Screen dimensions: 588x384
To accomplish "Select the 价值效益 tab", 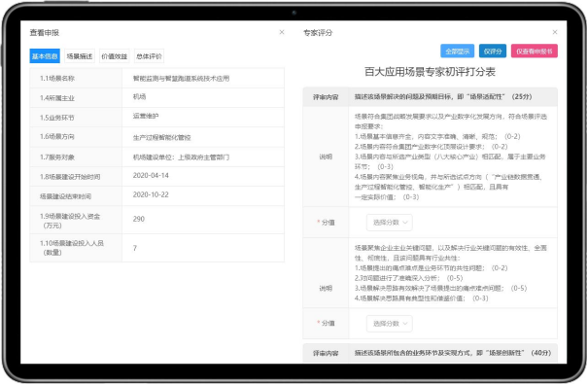I will (115, 56).
